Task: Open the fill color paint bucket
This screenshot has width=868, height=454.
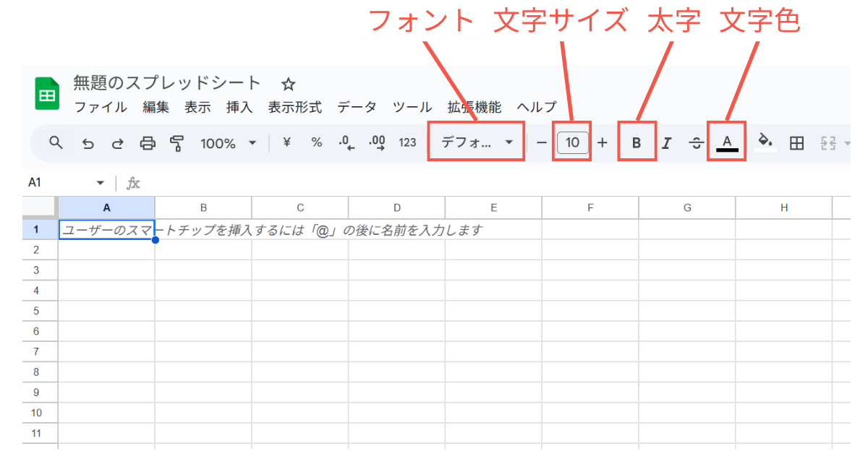Action: click(765, 141)
